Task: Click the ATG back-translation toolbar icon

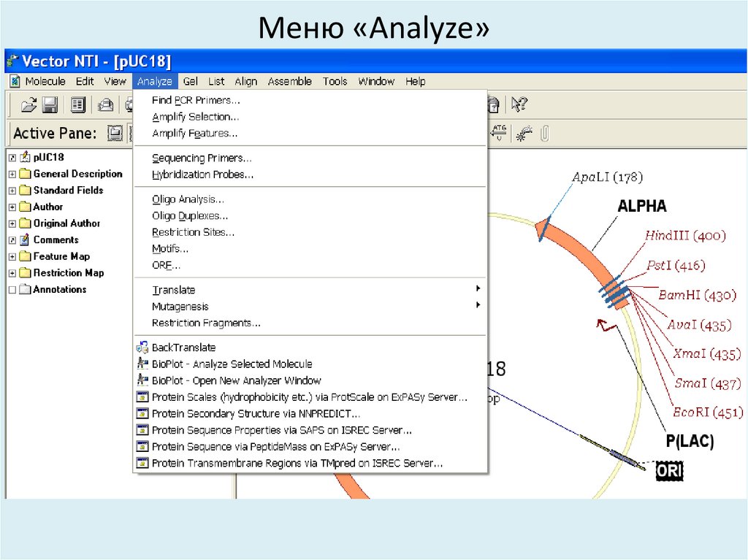Action: pos(499,131)
